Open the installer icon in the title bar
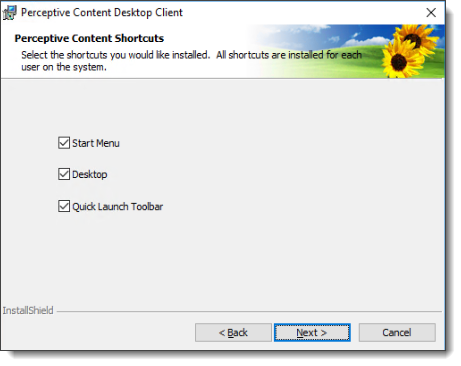 pos(9,13)
